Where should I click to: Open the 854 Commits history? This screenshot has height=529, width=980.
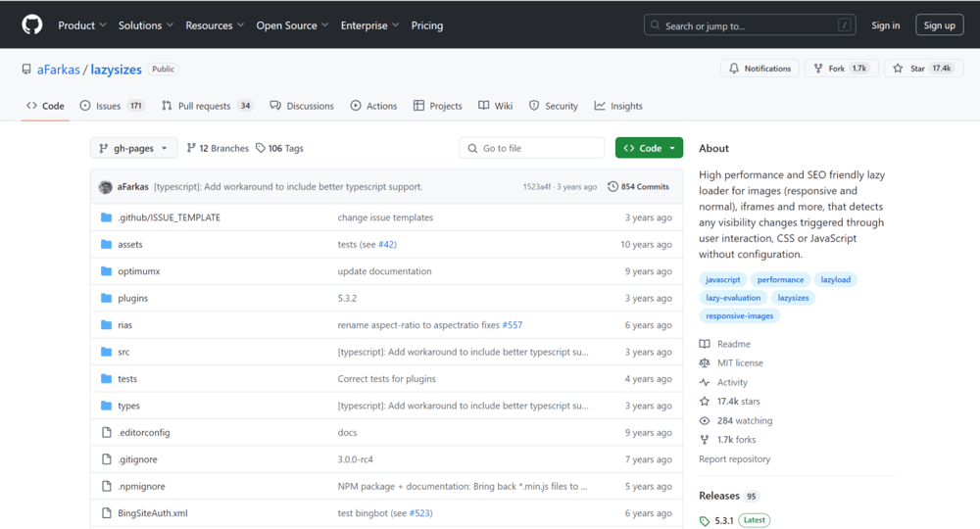pyautogui.click(x=638, y=186)
